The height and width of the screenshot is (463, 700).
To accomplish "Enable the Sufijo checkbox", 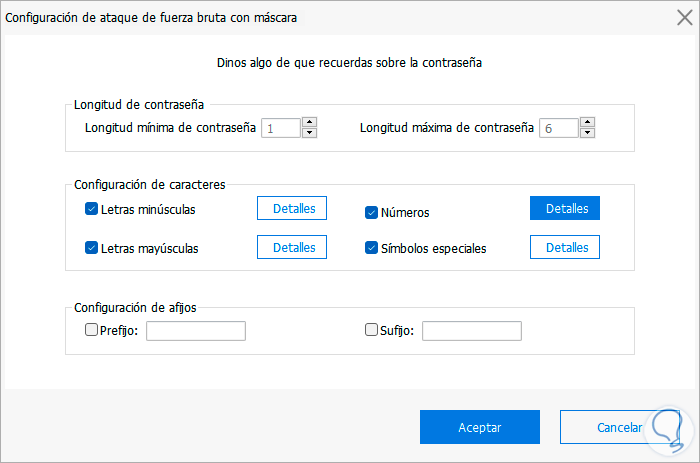I will [x=371, y=330].
